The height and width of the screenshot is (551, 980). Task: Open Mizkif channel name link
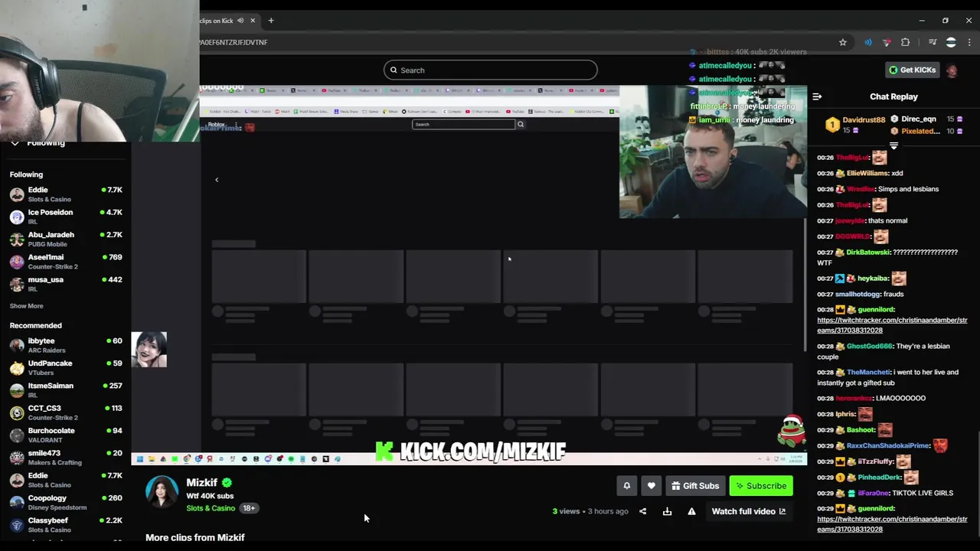click(x=202, y=483)
